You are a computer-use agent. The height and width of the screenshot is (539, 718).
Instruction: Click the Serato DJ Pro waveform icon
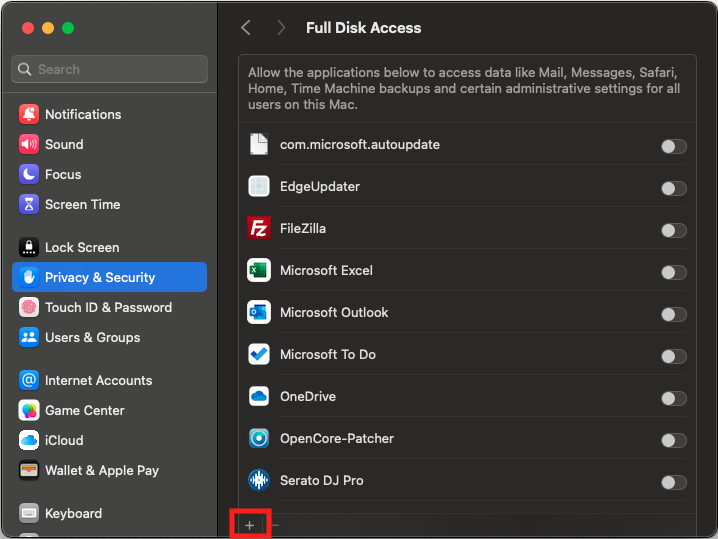(x=259, y=480)
